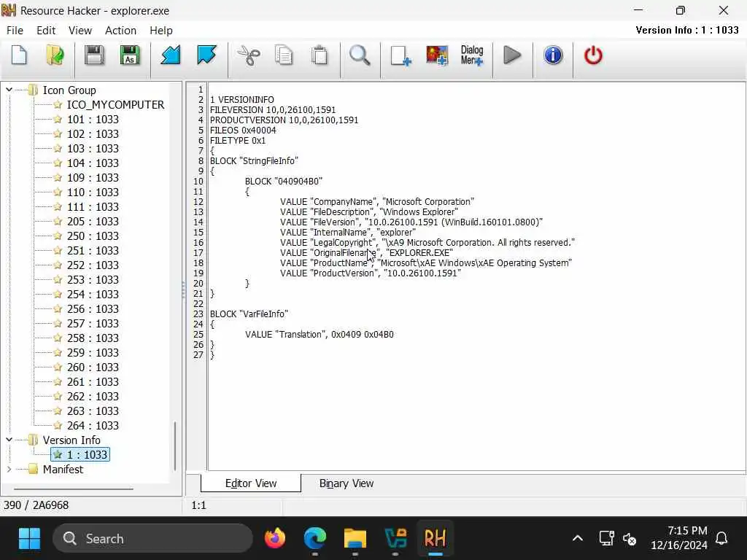Open the Help menu
The image size is (747, 560).
[x=161, y=31]
